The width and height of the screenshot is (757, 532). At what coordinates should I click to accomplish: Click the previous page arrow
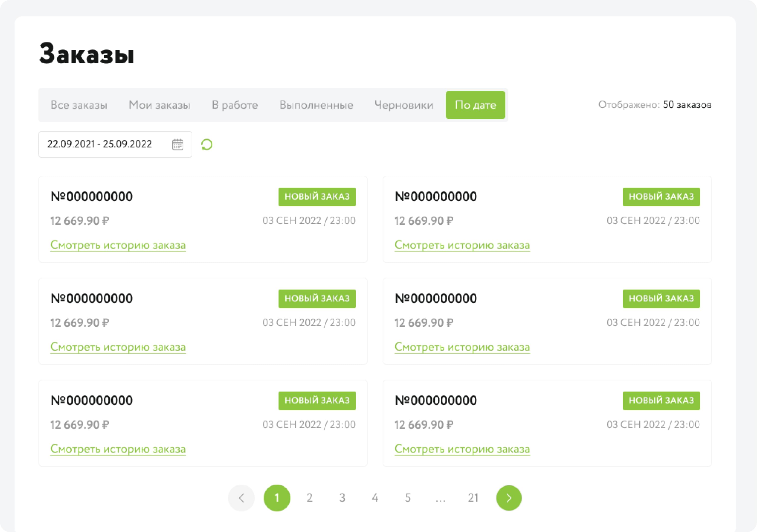241,498
